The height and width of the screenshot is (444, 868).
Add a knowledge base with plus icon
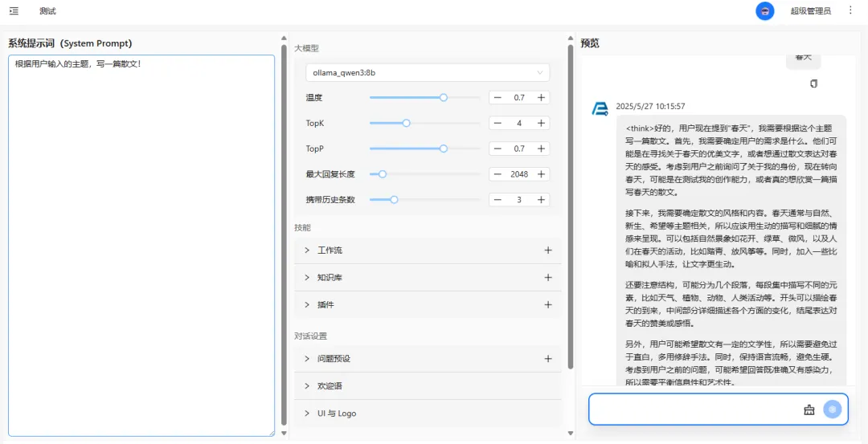(x=548, y=278)
